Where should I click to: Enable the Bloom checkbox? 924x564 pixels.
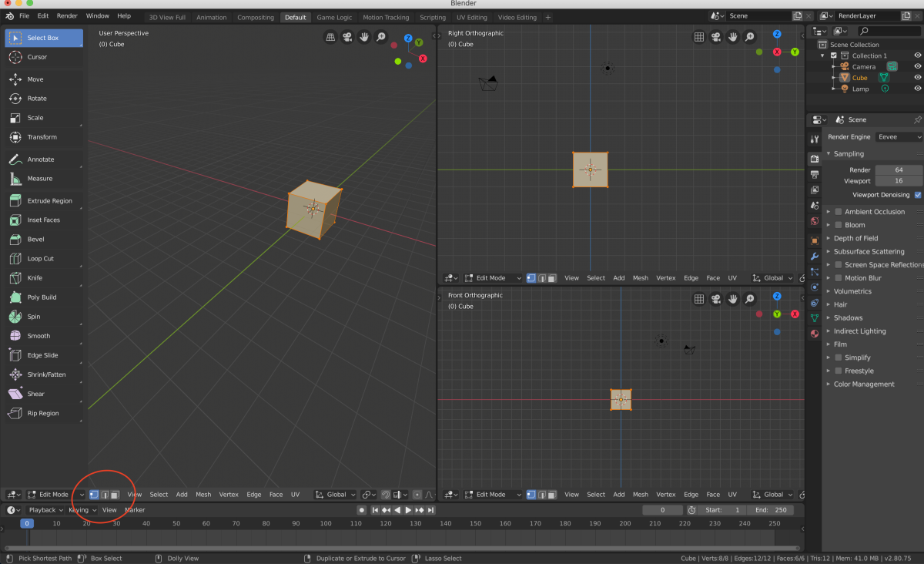click(x=838, y=224)
